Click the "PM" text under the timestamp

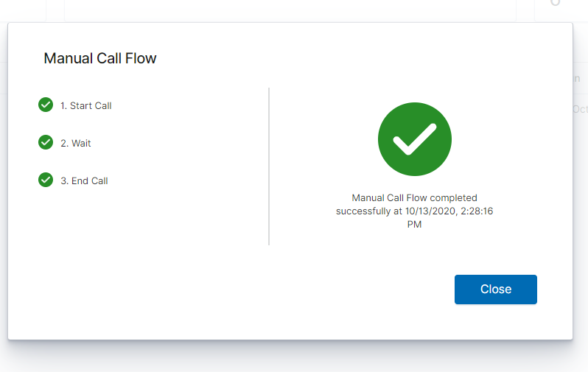414,224
